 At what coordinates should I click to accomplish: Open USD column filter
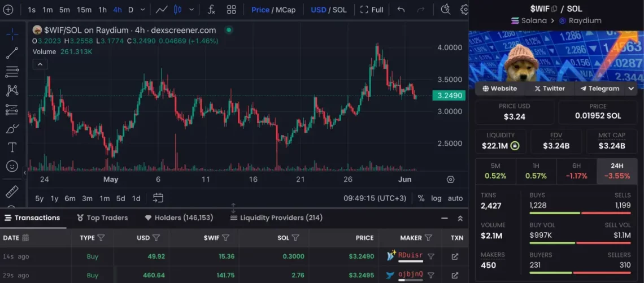tap(156, 237)
